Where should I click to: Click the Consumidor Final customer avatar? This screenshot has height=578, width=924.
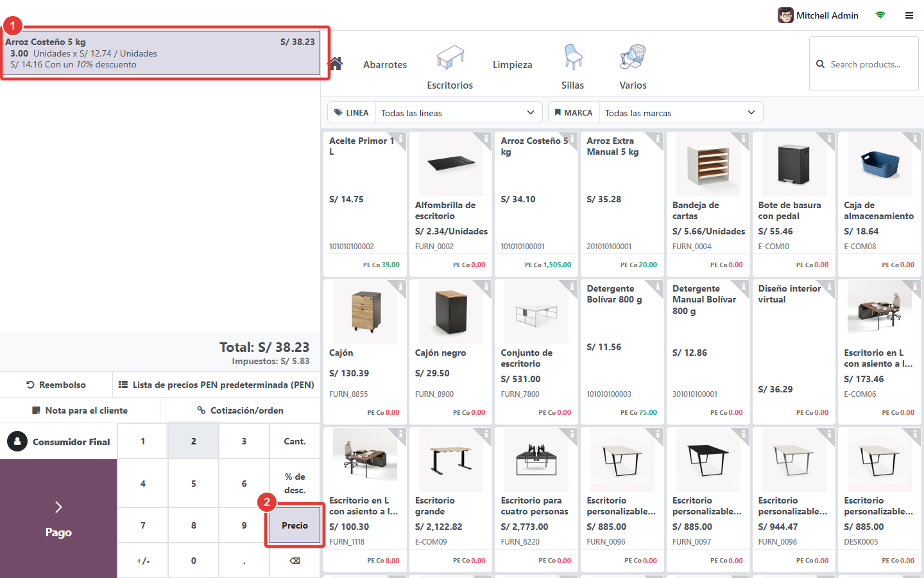point(17,441)
